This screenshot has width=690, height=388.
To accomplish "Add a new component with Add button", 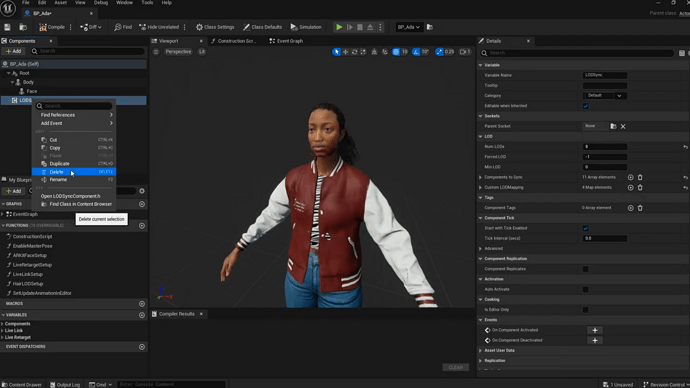I will (x=13, y=51).
